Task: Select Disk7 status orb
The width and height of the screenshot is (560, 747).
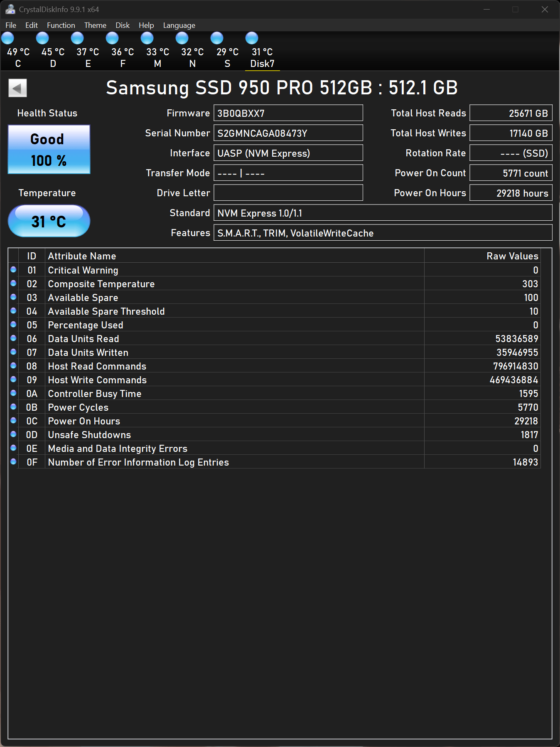Action: point(252,38)
